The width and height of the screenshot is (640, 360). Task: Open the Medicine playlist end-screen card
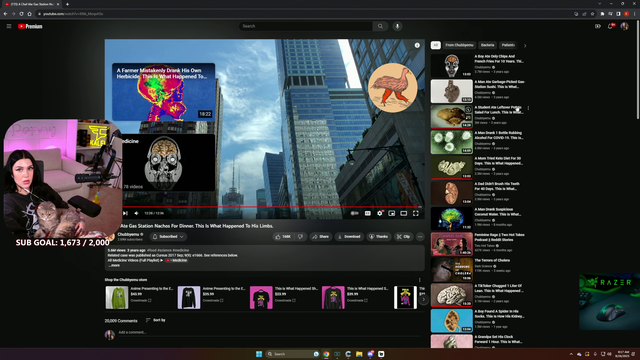(x=168, y=162)
